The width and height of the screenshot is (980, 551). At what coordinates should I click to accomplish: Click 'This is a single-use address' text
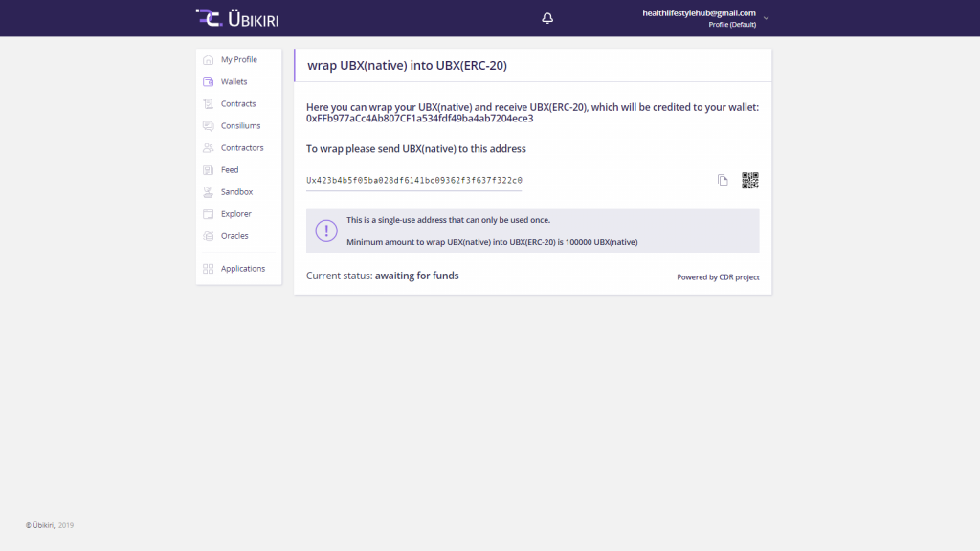[x=448, y=220]
